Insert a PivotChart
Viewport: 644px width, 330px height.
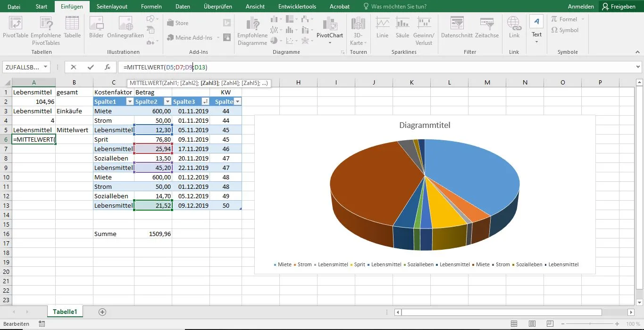coord(329,29)
